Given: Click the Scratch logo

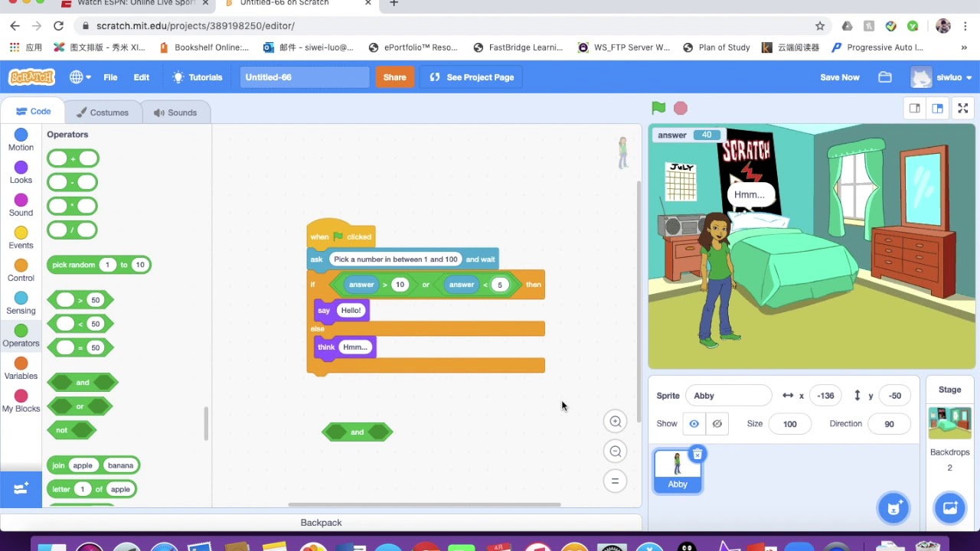Looking at the screenshot, I should coord(31,77).
